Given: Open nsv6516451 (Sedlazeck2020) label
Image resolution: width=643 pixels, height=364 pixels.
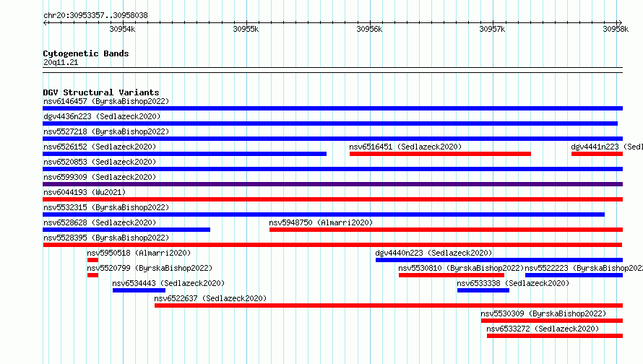Looking at the screenshot, I should [x=405, y=147].
